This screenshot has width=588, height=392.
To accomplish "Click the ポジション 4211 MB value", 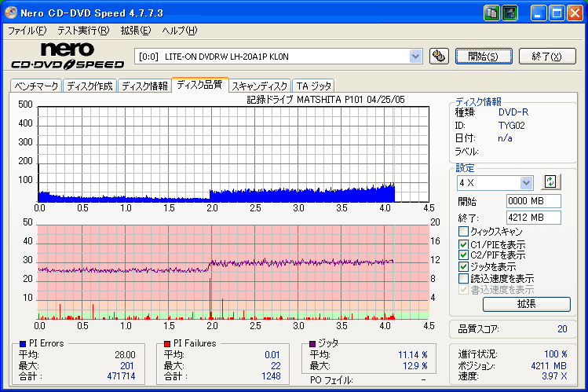I will (x=549, y=366).
